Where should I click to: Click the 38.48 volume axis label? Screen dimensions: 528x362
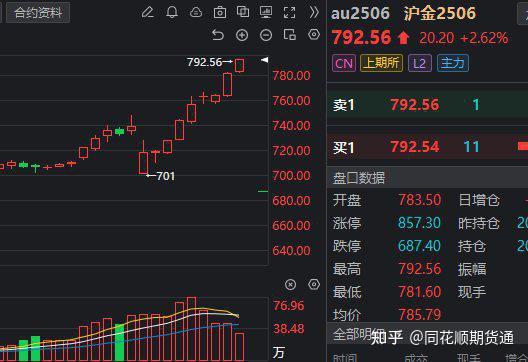[289, 329]
